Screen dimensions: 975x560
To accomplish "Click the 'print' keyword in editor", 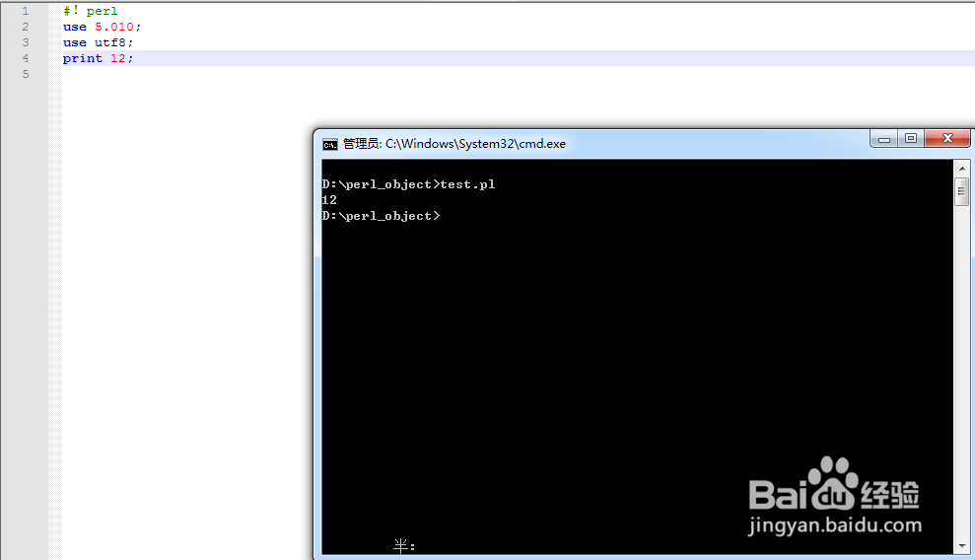I will click(x=82, y=58).
